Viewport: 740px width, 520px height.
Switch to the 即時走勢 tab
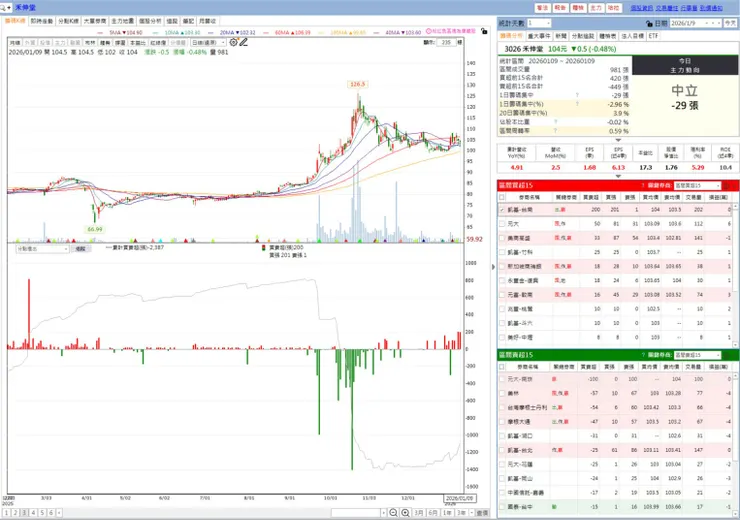[42, 21]
